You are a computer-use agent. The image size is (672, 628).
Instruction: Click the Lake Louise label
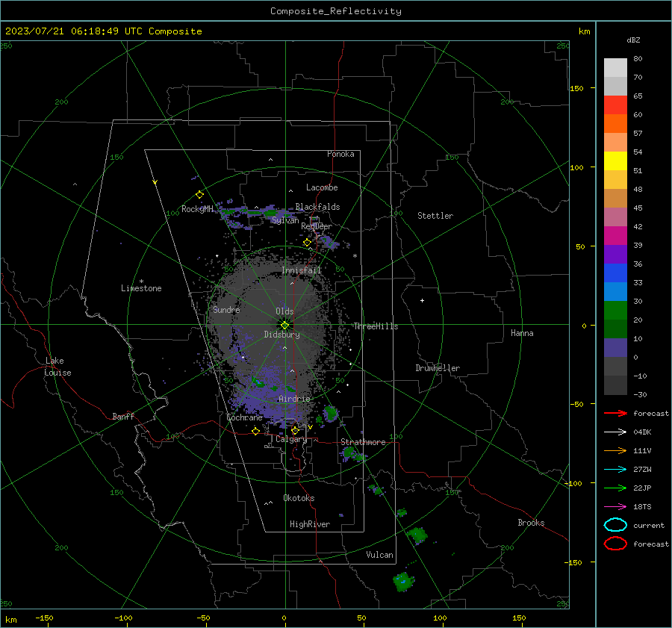(57, 367)
